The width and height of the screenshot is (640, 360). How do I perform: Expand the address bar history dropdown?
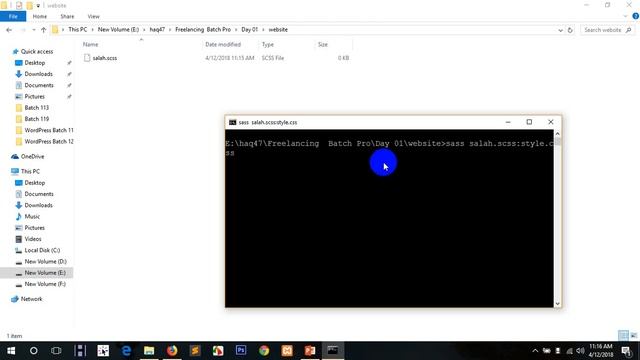[x=560, y=30]
